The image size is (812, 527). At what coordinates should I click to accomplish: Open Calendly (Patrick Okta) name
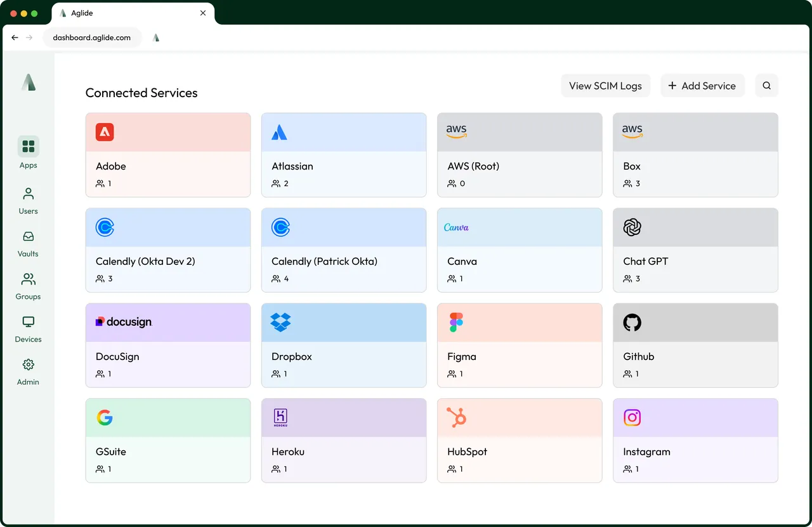324,262
